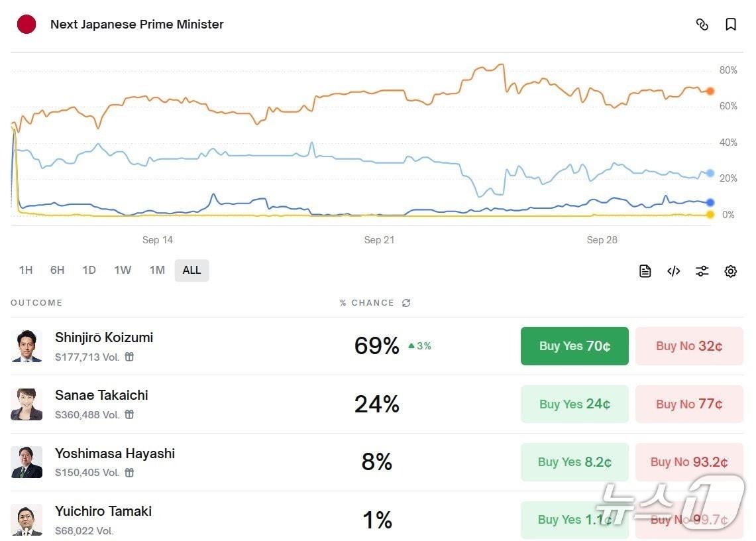Click the embed code icon

(673, 270)
